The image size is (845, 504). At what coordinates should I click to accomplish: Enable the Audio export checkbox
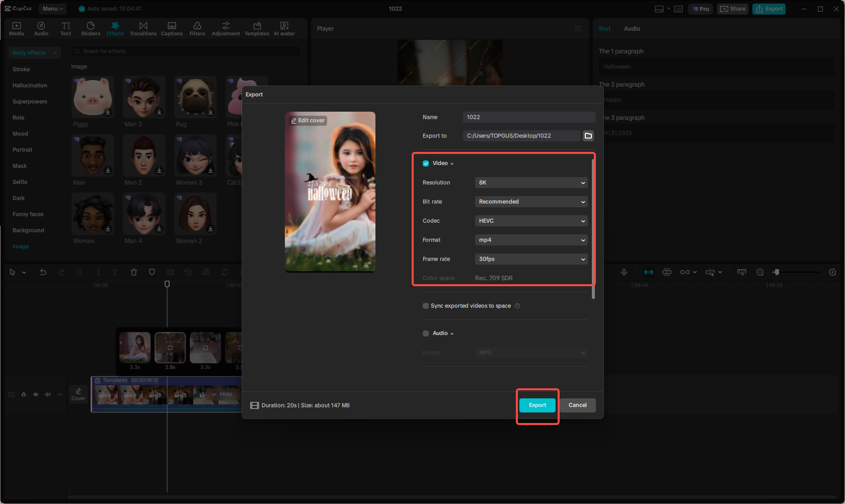coord(425,333)
